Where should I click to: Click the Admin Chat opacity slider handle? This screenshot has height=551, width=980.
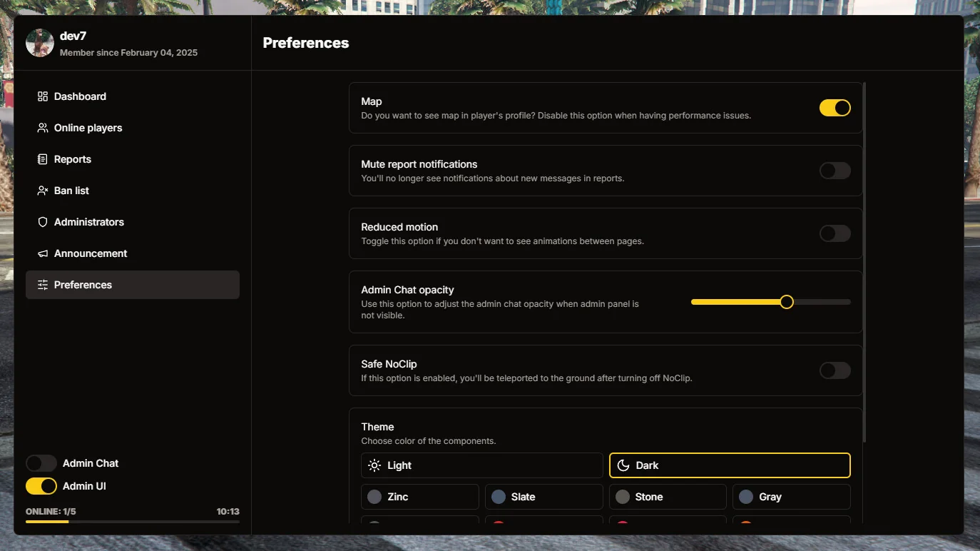coord(787,302)
